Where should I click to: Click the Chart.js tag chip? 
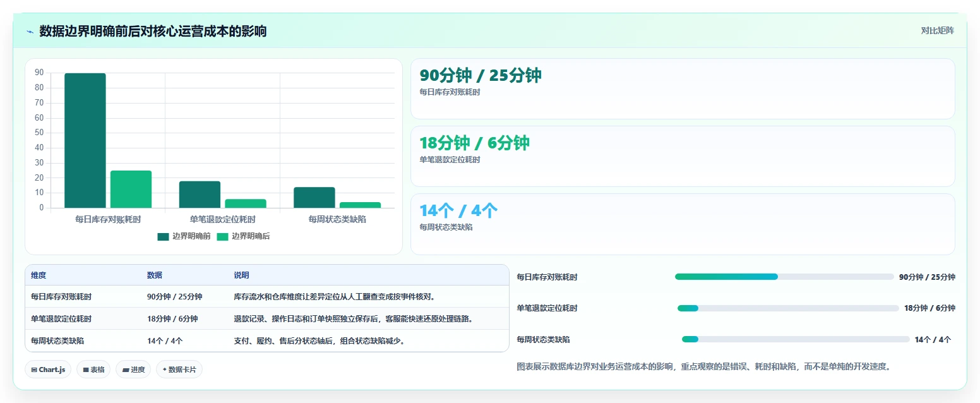pyautogui.click(x=48, y=370)
